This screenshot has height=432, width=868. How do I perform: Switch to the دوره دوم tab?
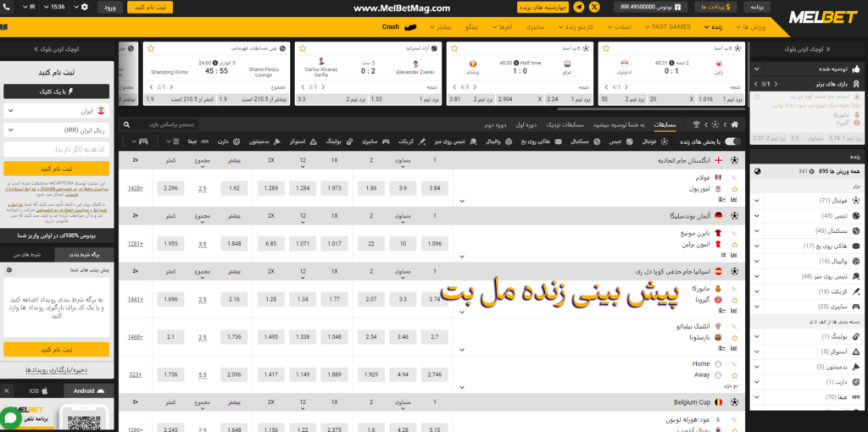[495, 125]
